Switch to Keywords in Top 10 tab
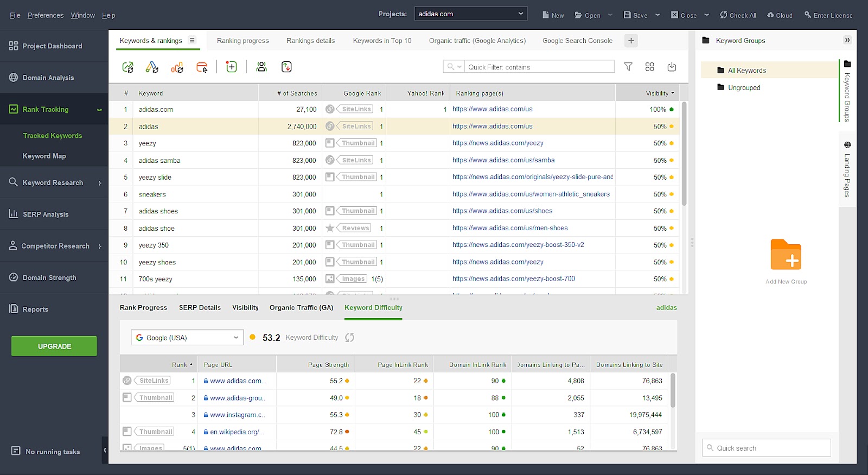Screen dimensions: 868x475 [382, 41]
